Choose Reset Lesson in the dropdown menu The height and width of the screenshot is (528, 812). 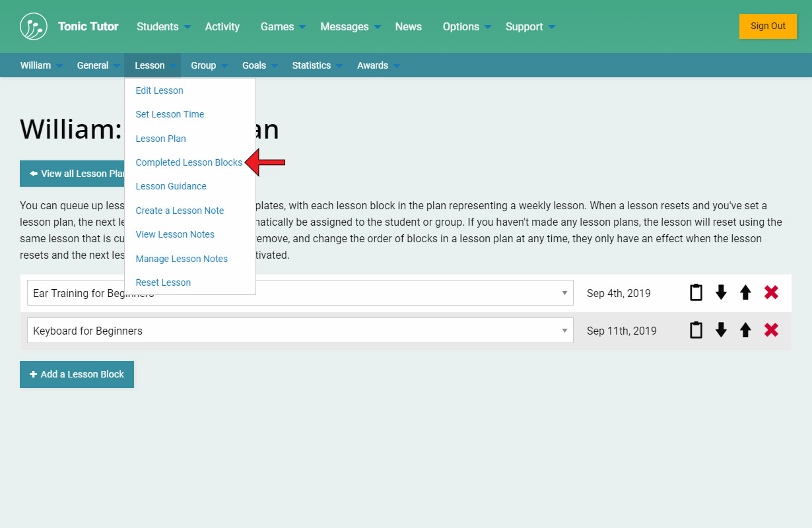click(163, 282)
